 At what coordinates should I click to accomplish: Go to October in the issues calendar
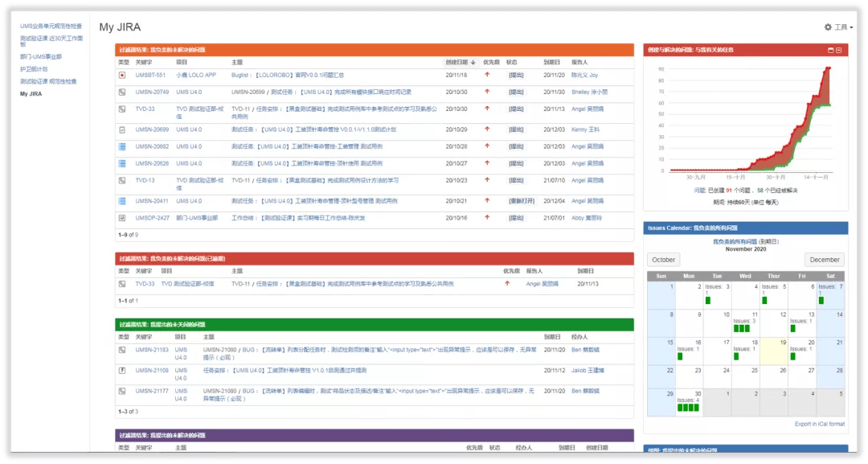tap(663, 260)
